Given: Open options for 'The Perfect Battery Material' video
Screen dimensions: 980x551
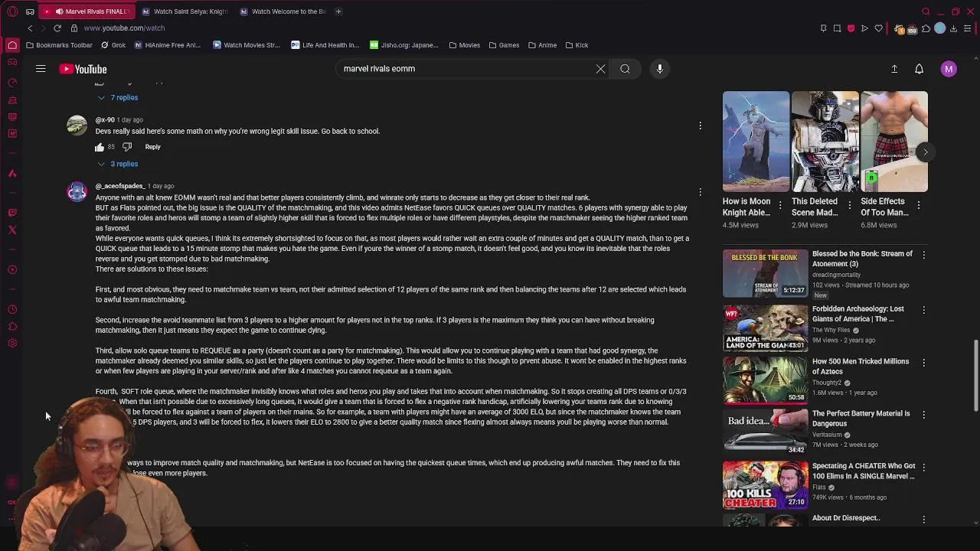Looking at the screenshot, I should (923, 414).
